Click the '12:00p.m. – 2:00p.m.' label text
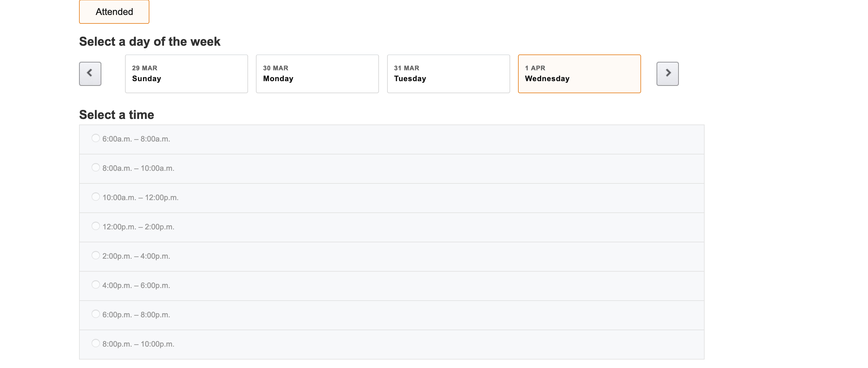This screenshot has width=868, height=368. (x=138, y=227)
